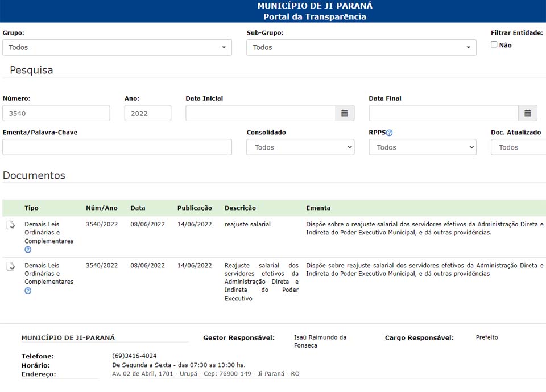Open the Consolidado select box
This screenshot has width=546, height=392.
click(300, 147)
